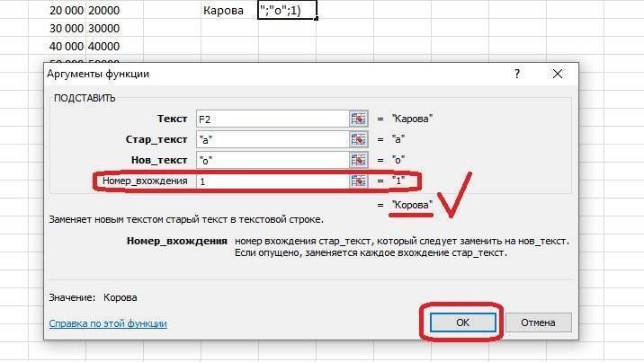Focus the Номер_вхождения input field
The image size is (644, 362).
(273, 181)
